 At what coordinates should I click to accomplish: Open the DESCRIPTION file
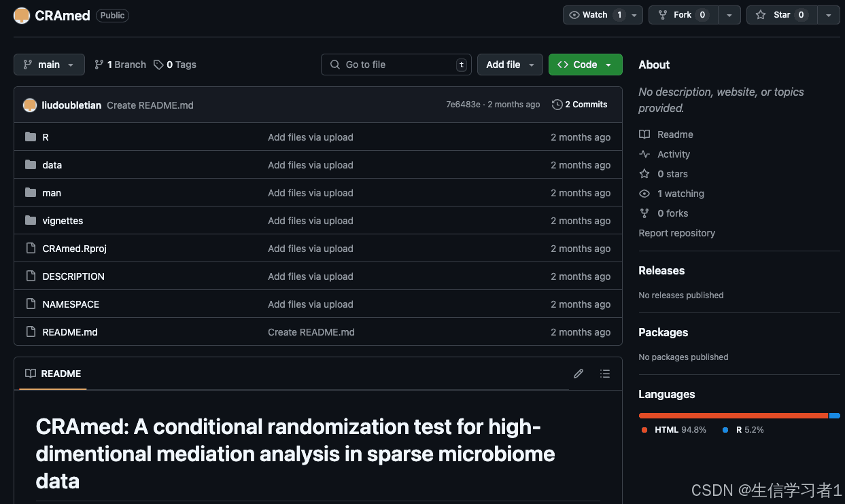coord(73,276)
